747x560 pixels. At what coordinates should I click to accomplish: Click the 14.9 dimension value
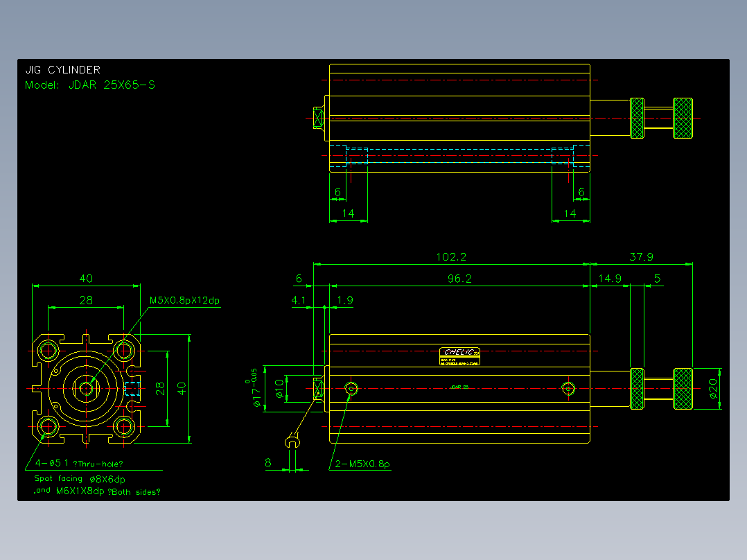(x=610, y=279)
